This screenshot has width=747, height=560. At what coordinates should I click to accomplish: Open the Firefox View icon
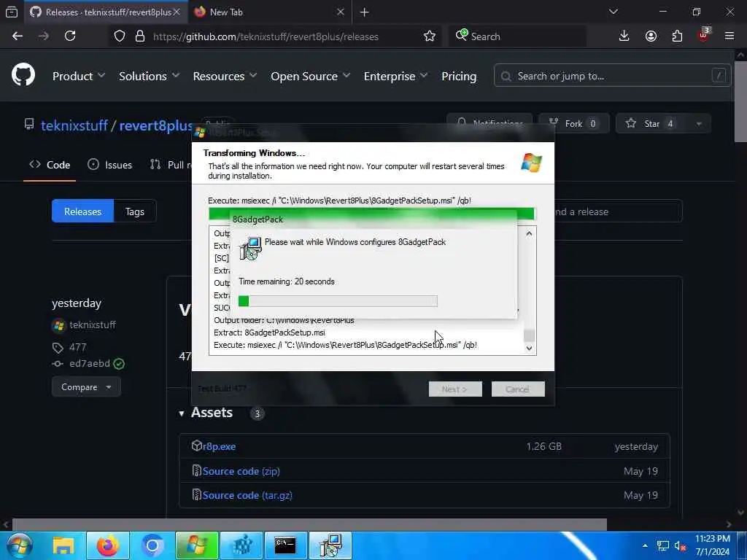(12, 12)
